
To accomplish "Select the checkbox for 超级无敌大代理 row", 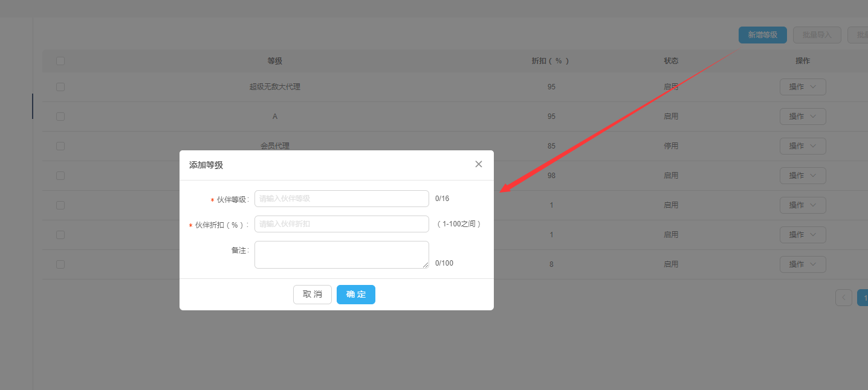I will tap(60, 87).
